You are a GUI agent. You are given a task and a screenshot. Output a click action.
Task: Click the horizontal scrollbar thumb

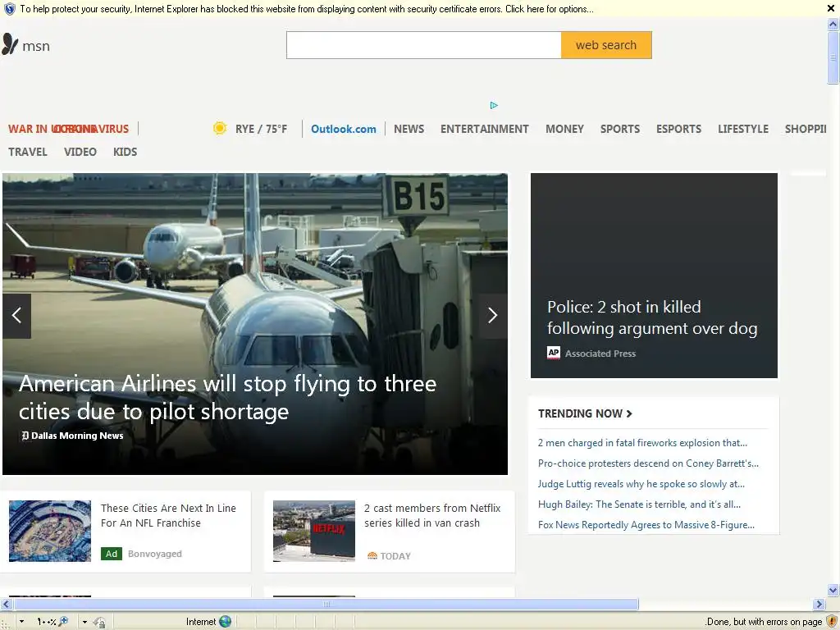326,605
